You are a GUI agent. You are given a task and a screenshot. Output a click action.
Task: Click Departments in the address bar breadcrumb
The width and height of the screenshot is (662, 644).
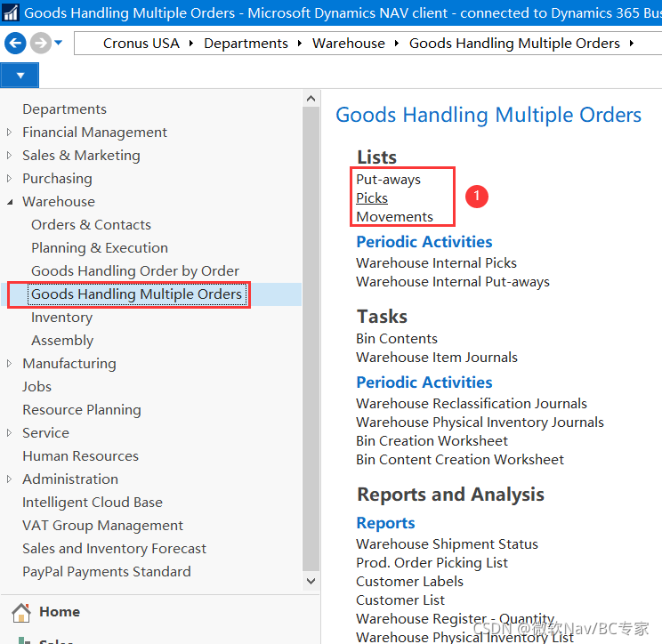(x=246, y=43)
